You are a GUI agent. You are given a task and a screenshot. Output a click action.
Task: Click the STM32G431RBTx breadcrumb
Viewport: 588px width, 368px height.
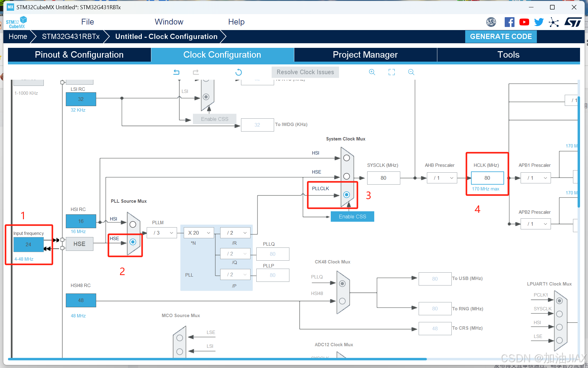(71, 36)
